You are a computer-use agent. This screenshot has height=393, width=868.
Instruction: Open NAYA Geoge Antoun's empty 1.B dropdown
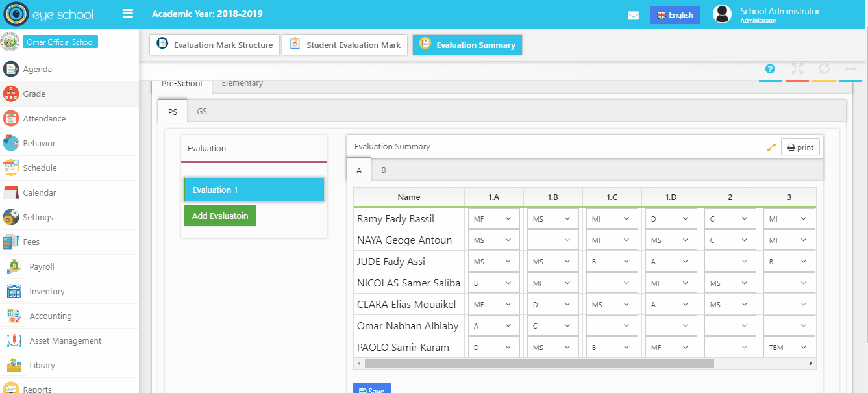pyautogui.click(x=552, y=240)
